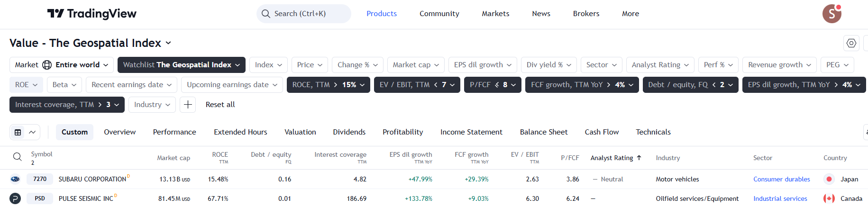Open the More menu
This screenshot has height=207, width=868.
click(630, 14)
